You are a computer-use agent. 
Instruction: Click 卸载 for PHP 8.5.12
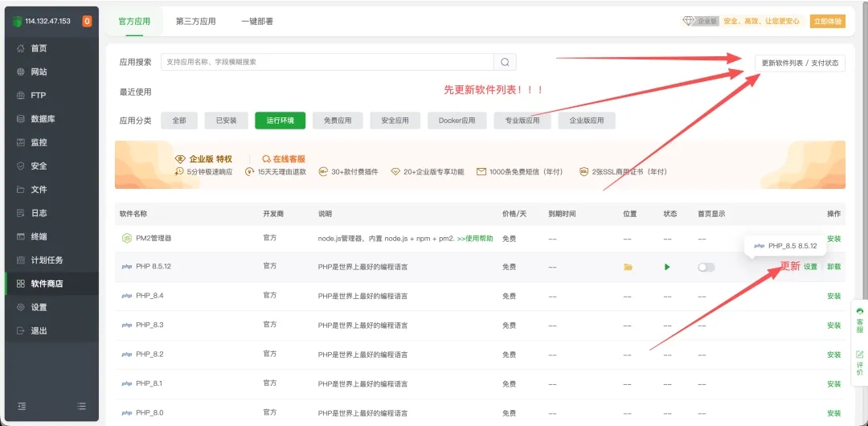coord(833,267)
